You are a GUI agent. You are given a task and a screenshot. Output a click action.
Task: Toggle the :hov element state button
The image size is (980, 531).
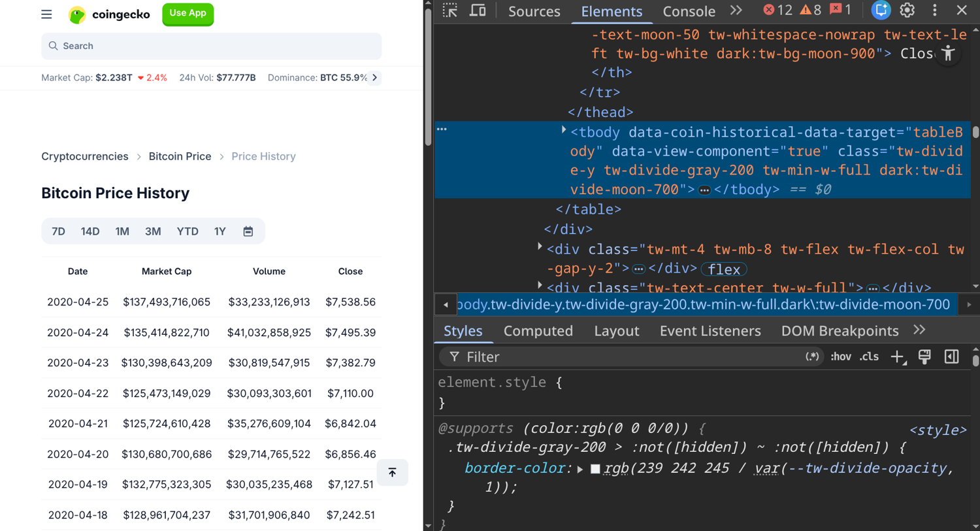[x=841, y=356]
